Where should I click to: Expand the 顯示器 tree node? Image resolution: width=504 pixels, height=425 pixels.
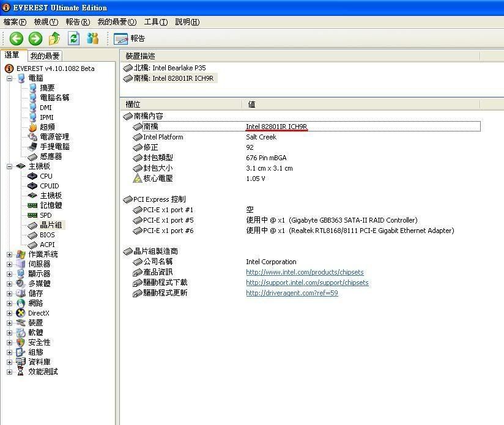[x=9, y=274]
